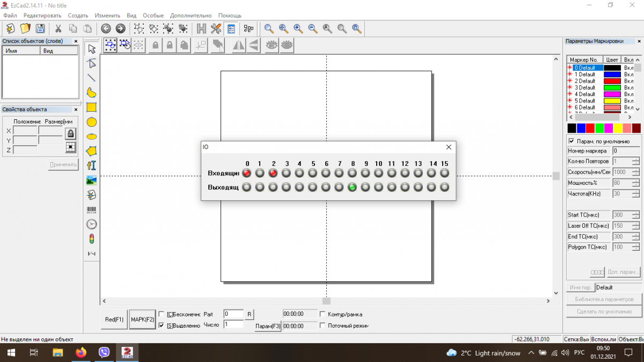644x362 pixels.
Task: Uncheck Парам. по умолчанию checkbox
Action: [571, 141]
